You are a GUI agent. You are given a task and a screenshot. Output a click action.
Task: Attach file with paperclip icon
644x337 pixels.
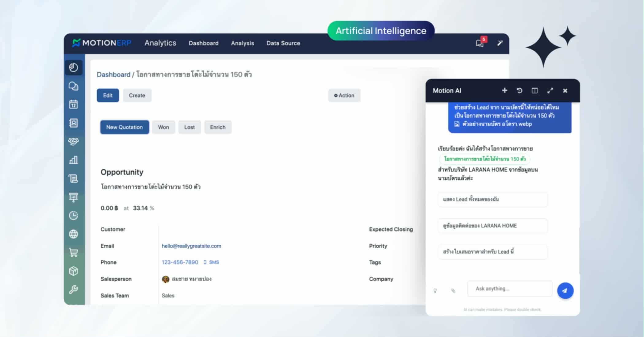click(x=453, y=291)
